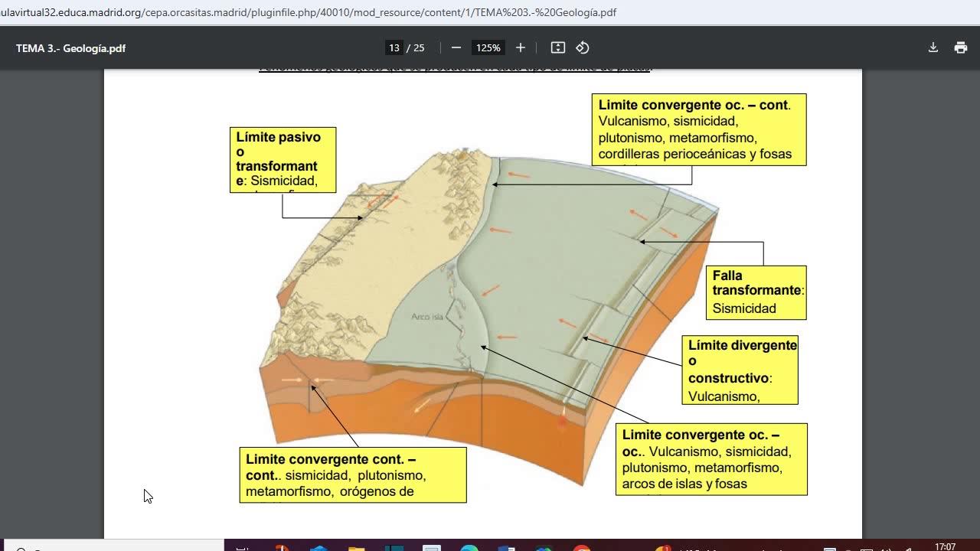Click the TEMA 3.- Geología.pdf title
The width and height of the screenshot is (980, 551).
pos(70,48)
